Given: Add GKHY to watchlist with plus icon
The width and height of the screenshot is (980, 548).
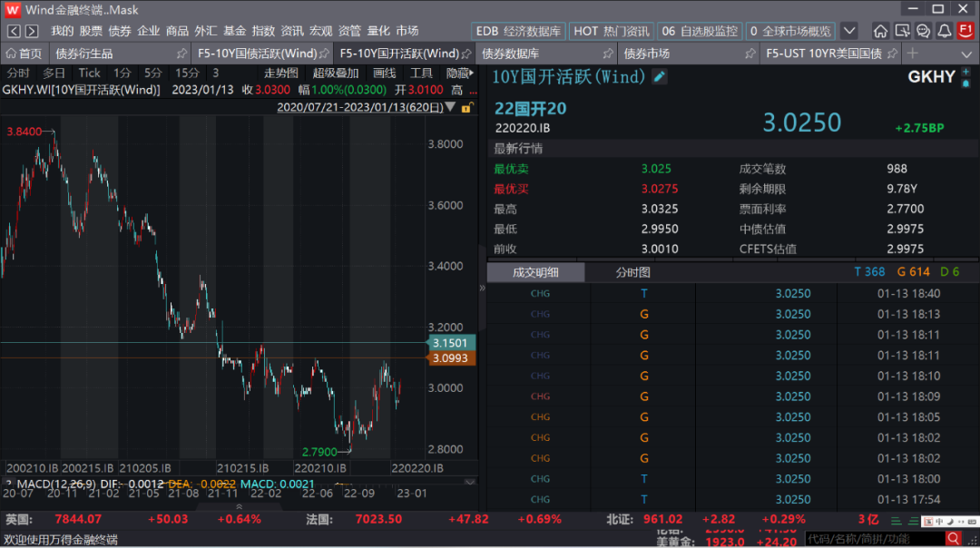Looking at the screenshot, I should 966,73.
